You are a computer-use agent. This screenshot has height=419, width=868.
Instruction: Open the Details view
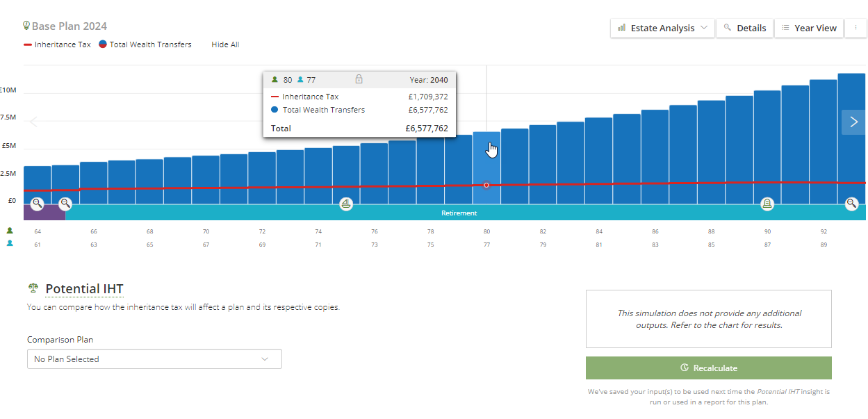744,28
